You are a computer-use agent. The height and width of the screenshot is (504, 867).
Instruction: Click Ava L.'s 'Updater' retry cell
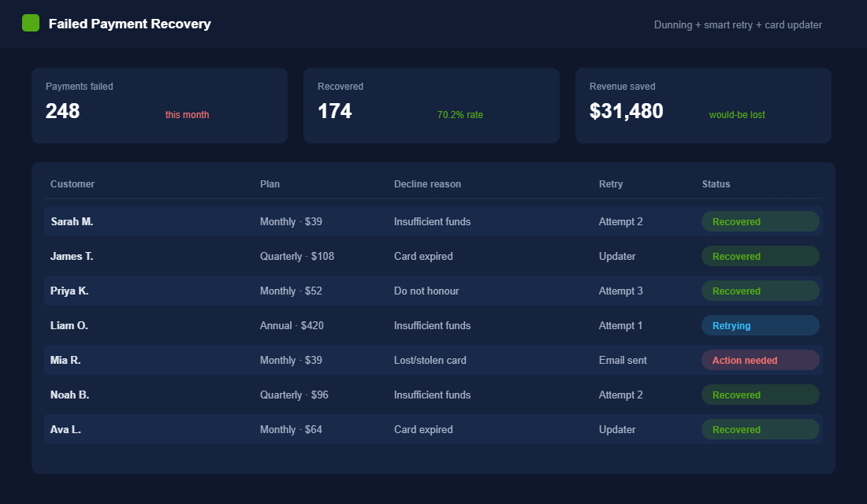[x=617, y=429]
